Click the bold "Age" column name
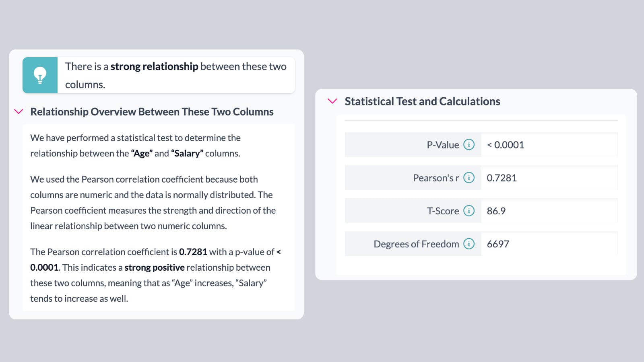The width and height of the screenshot is (644, 362). pos(142,153)
